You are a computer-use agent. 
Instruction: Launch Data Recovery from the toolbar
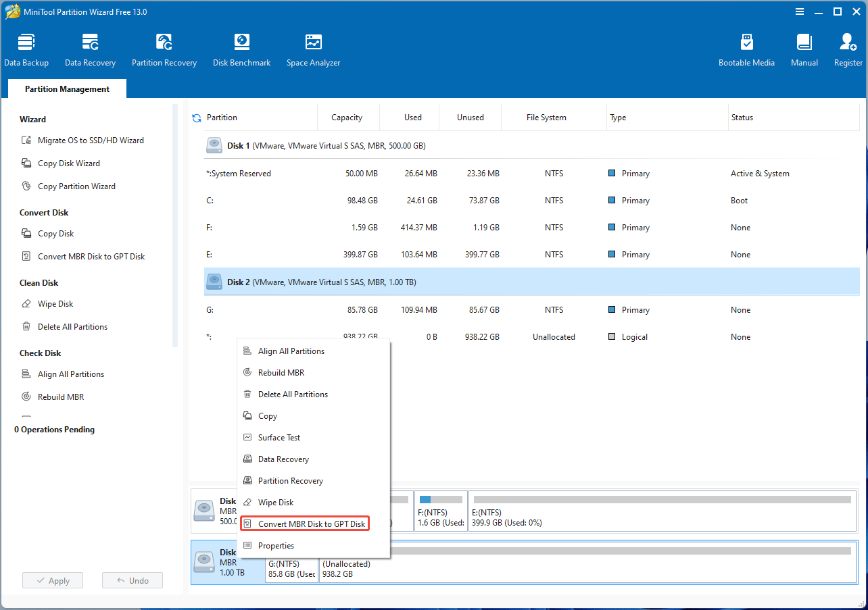(x=90, y=50)
